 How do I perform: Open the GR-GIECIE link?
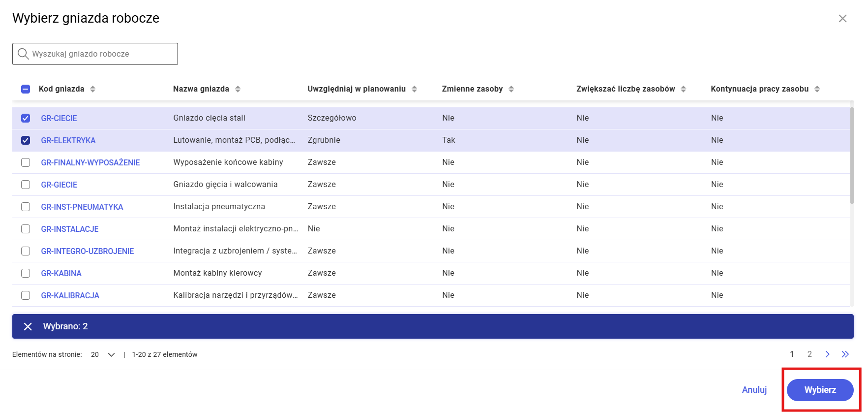point(59,185)
